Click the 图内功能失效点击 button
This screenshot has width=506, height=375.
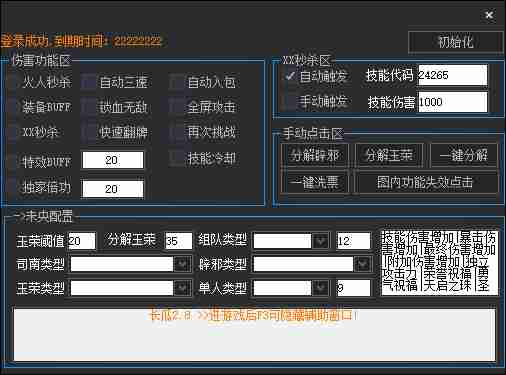(x=426, y=182)
